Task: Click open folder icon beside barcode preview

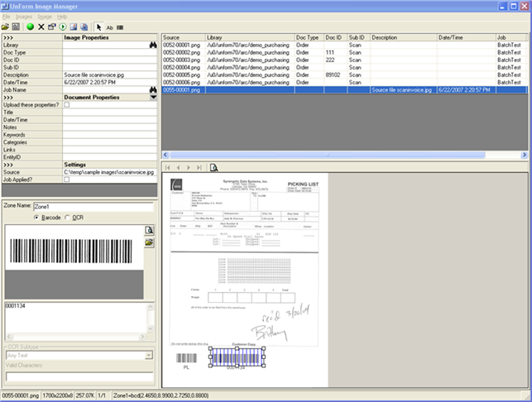Action: (x=149, y=242)
